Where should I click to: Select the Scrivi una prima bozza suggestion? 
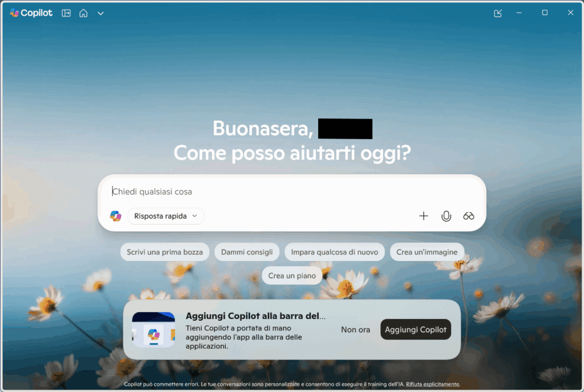tap(165, 252)
